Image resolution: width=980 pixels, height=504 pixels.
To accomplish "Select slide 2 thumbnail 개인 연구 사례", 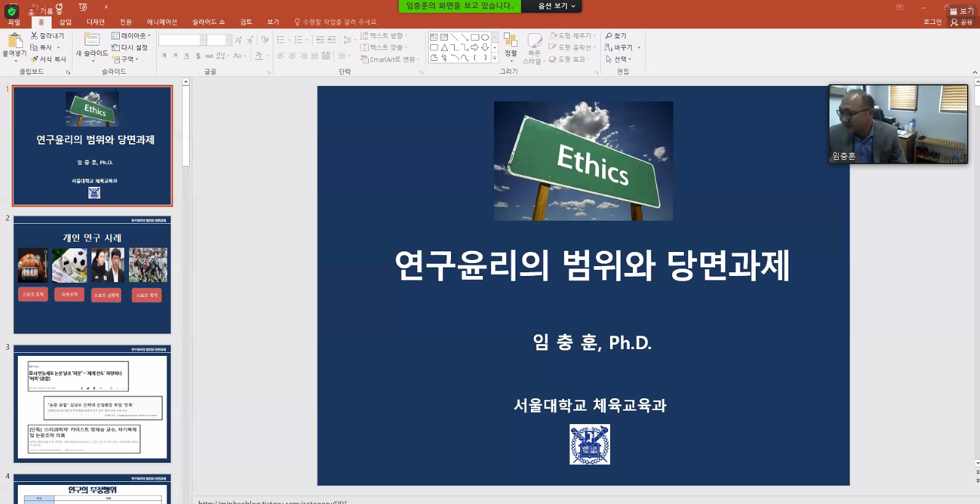I will coord(92,275).
